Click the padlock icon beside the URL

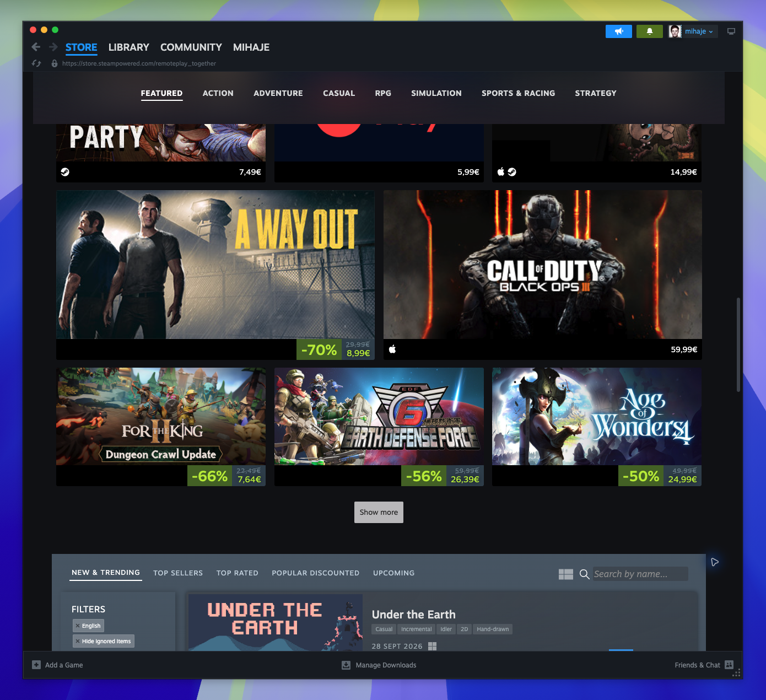(55, 63)
